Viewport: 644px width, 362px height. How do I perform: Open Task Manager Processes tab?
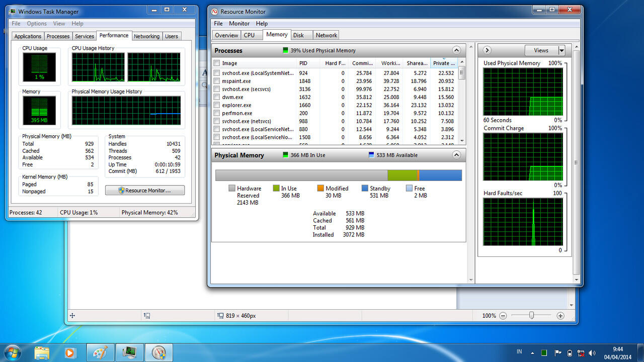click(58, 36)
